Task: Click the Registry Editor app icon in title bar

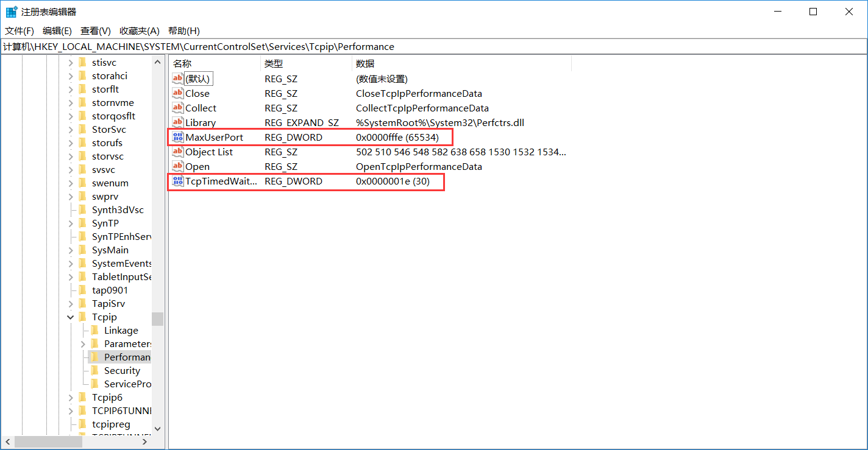Action: click(x=12, y=12)
